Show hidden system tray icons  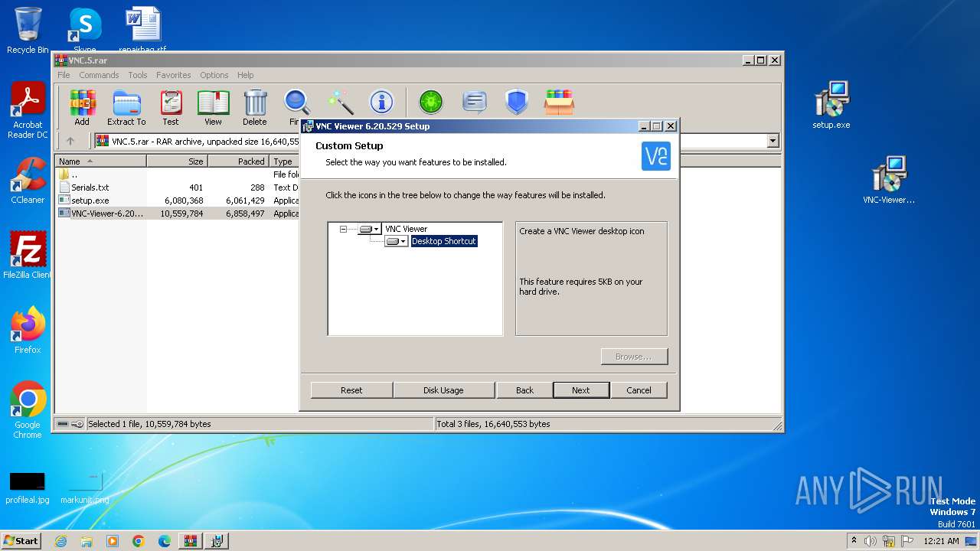tap(854, 540)
